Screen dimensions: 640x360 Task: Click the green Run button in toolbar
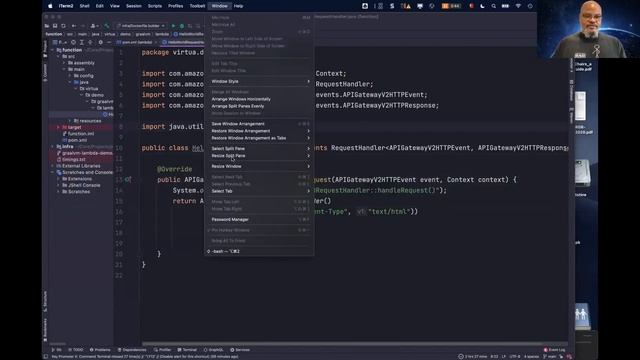click(173, 26)
